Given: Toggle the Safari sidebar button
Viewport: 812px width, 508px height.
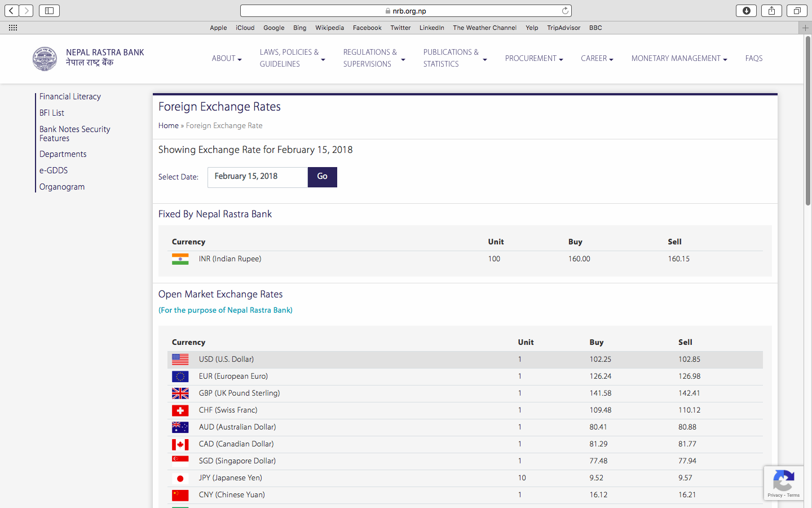Looking at the screenshot, I should 49,11.
